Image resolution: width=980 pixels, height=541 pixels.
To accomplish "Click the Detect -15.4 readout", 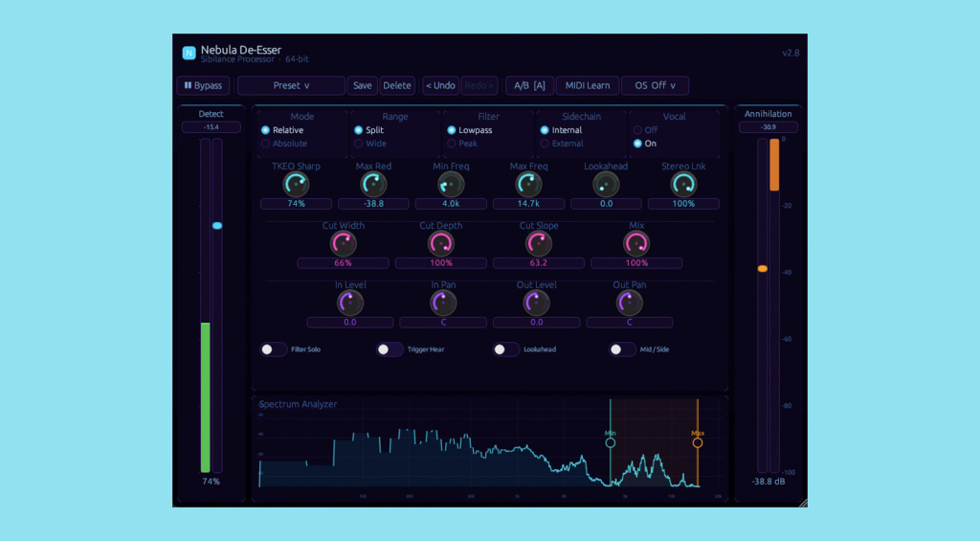I will (211, 127).
